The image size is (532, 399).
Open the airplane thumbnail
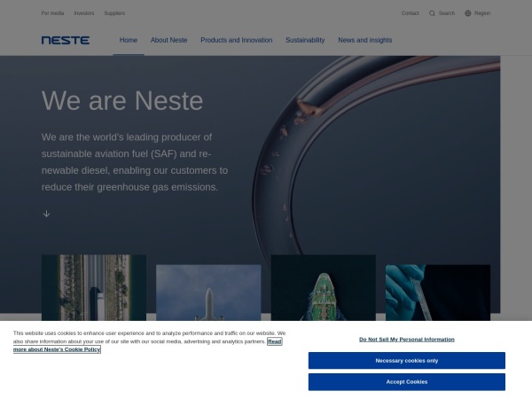coord(208,293)
